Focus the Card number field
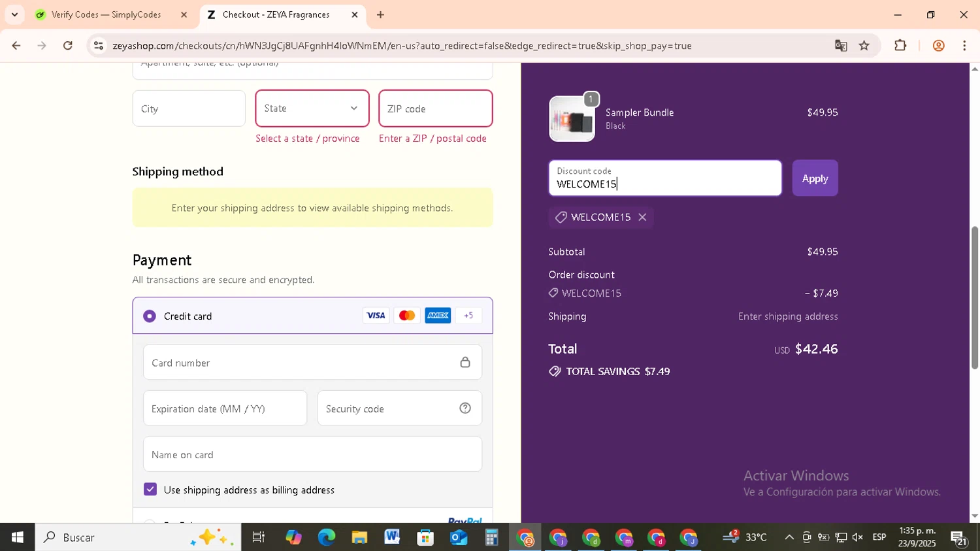The width and height of the screenshot is (980, 551). pyautogui.click(x=312, y=362)
